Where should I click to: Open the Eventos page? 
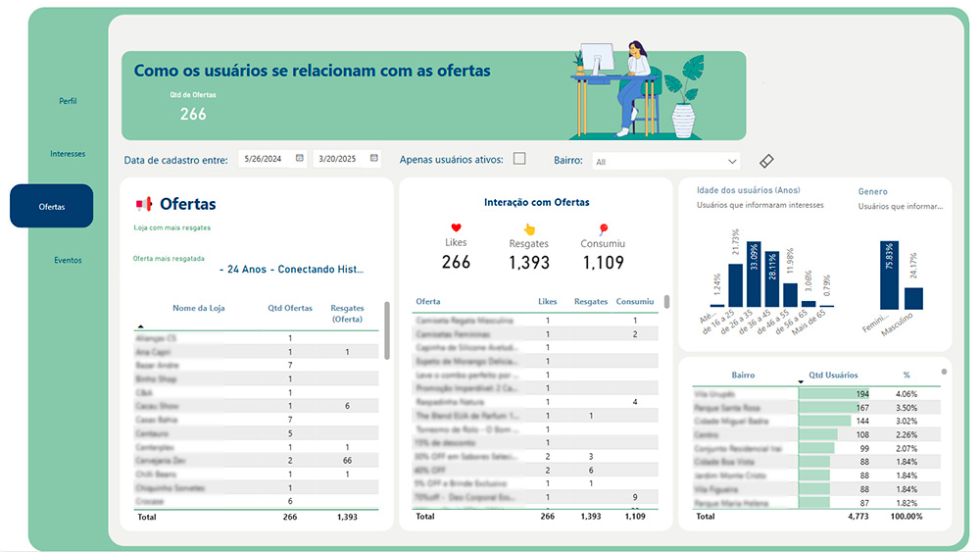point(68,260)
